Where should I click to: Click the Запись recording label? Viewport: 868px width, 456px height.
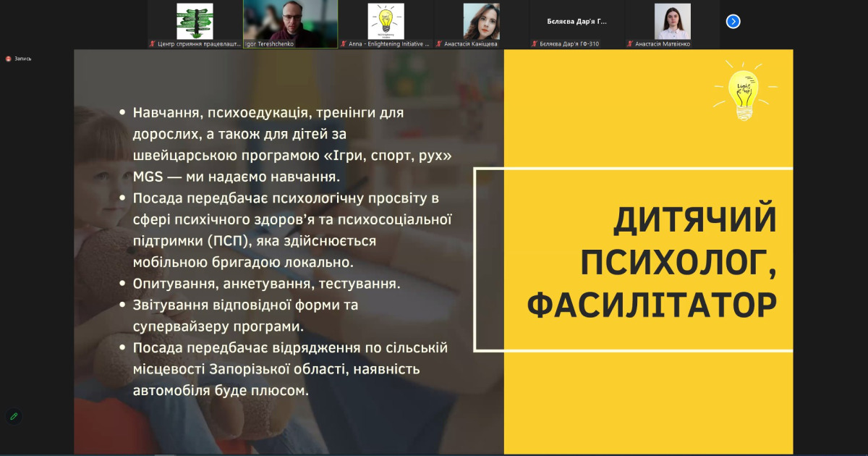point(23,59)
